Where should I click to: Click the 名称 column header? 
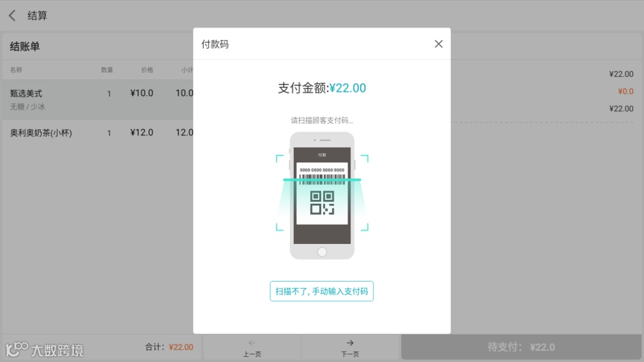16,70
